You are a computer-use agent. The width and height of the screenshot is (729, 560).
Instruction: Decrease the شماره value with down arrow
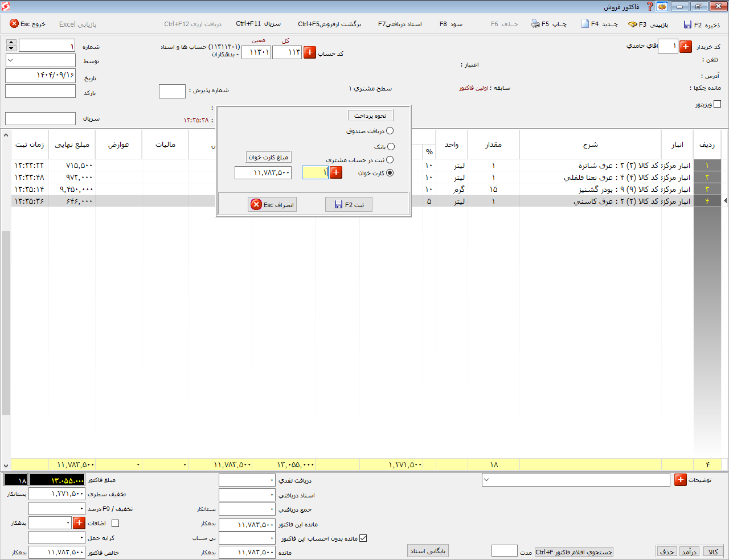pos(11,48)
